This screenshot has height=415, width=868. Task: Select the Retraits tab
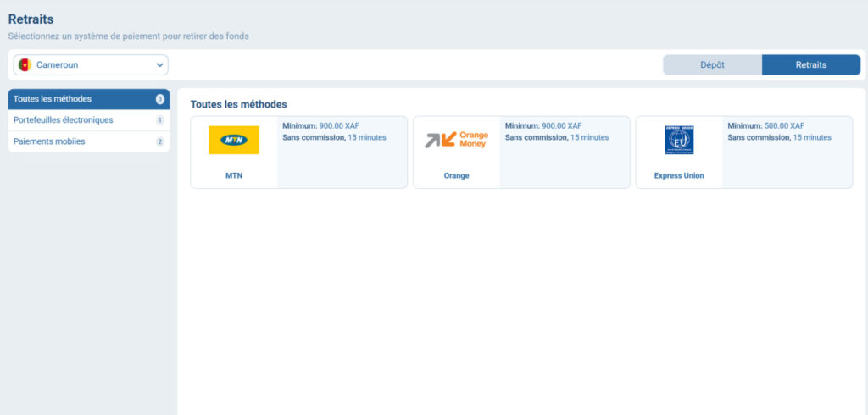tap(811, 64)
